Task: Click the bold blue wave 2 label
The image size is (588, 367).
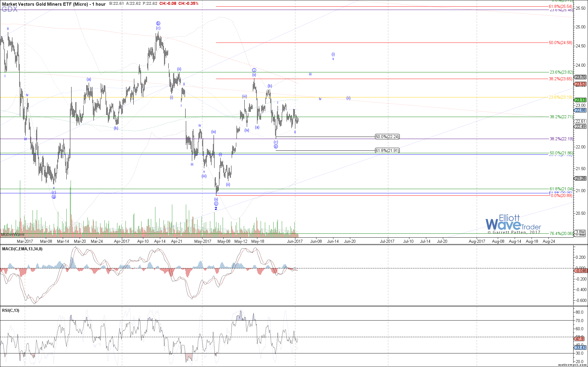Action: pyautogui.click(x=216, y=209)
